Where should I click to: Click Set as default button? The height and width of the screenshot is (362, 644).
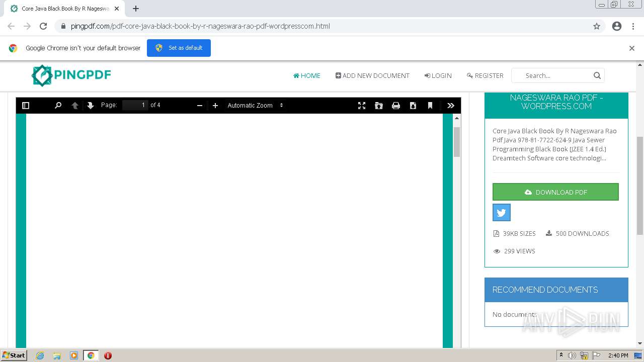179,48
